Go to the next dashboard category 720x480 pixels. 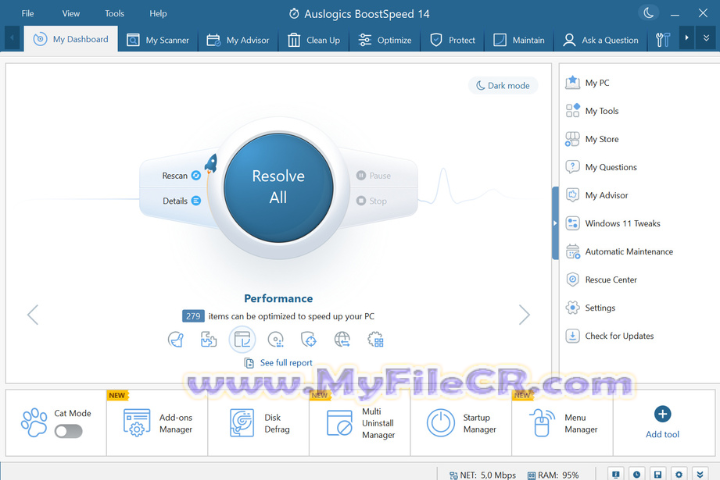pos(524,315)
